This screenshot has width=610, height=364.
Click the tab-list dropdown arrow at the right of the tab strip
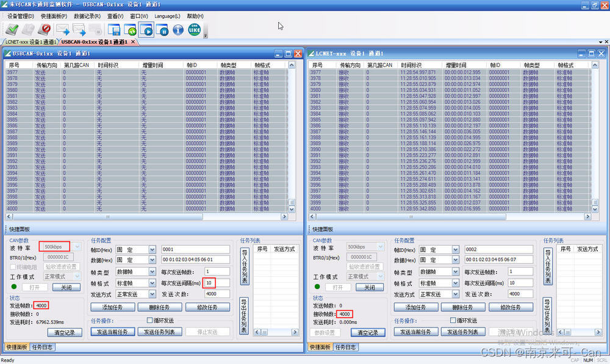[600, 41]
